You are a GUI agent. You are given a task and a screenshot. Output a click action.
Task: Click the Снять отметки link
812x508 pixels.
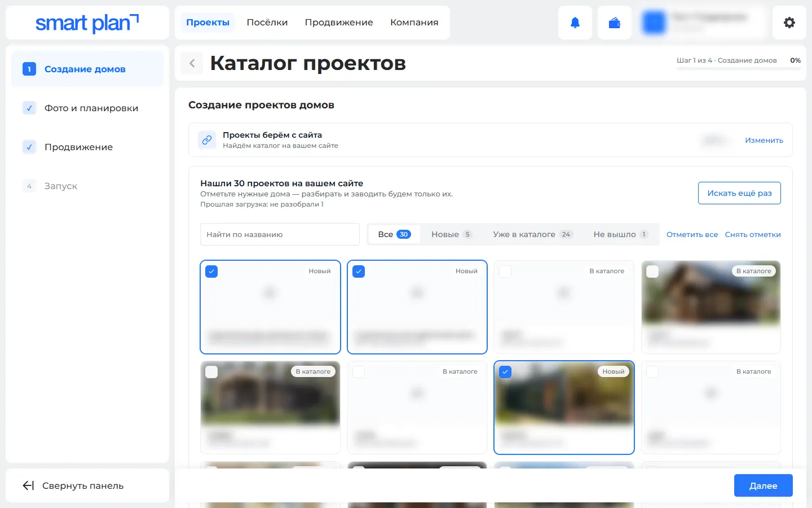point(753,234)
